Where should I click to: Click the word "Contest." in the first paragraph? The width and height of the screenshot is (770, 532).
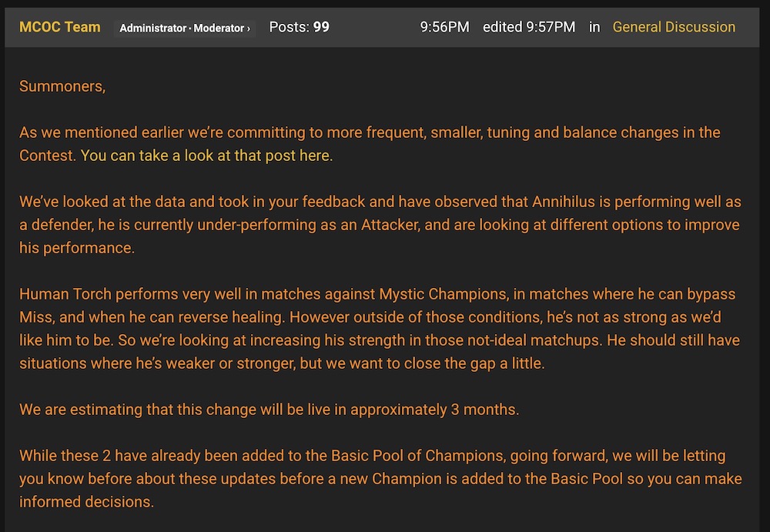(47, 155)
